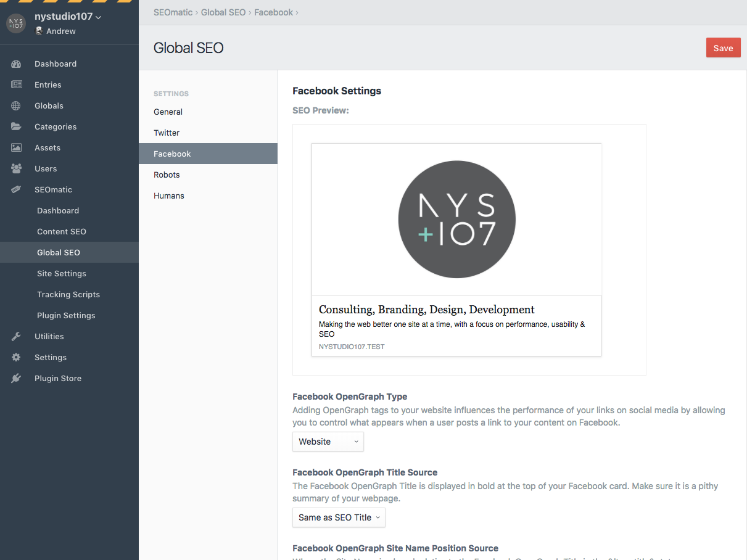The height and width of the screenshot is (560, 747).
Task: Open the main Settings nav link
Action: point(51,357)
